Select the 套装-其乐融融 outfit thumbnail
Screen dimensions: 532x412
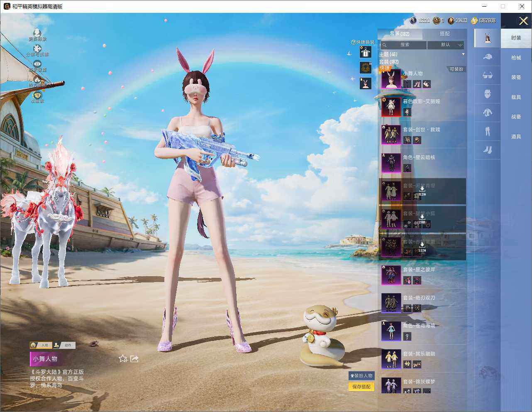(x=391, y=359)
